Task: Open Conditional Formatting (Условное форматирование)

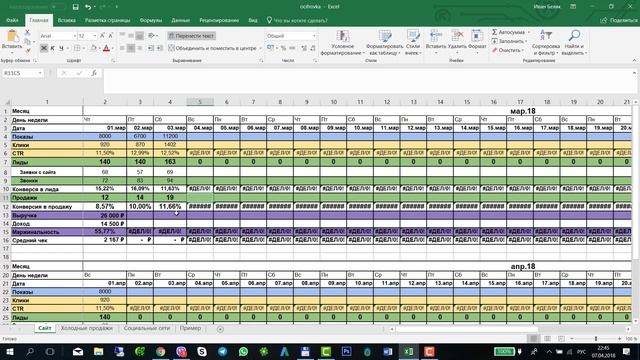Action: [342, 42]
